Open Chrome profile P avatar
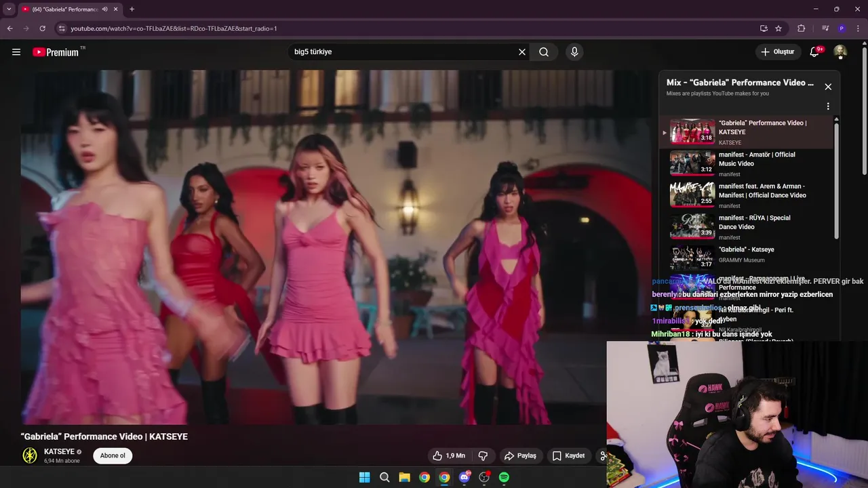 tap(842, 28)
